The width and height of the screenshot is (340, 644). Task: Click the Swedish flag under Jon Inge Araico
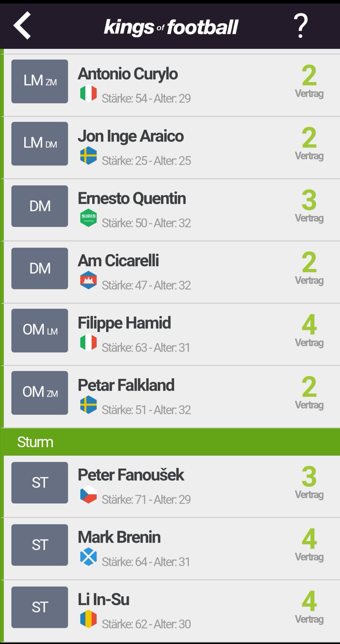coord(88,155)
